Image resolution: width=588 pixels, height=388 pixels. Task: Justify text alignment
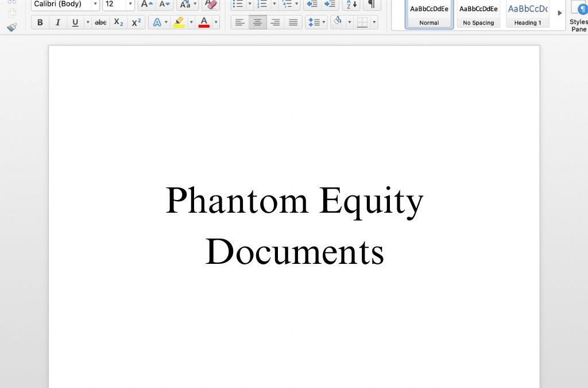pos(293,22)
